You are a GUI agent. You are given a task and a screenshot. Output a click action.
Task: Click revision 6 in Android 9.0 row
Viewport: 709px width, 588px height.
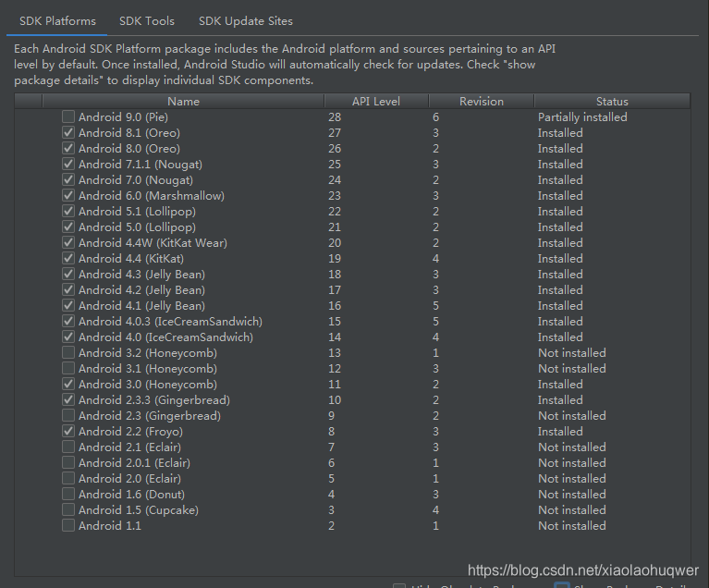tap(435, 117)
